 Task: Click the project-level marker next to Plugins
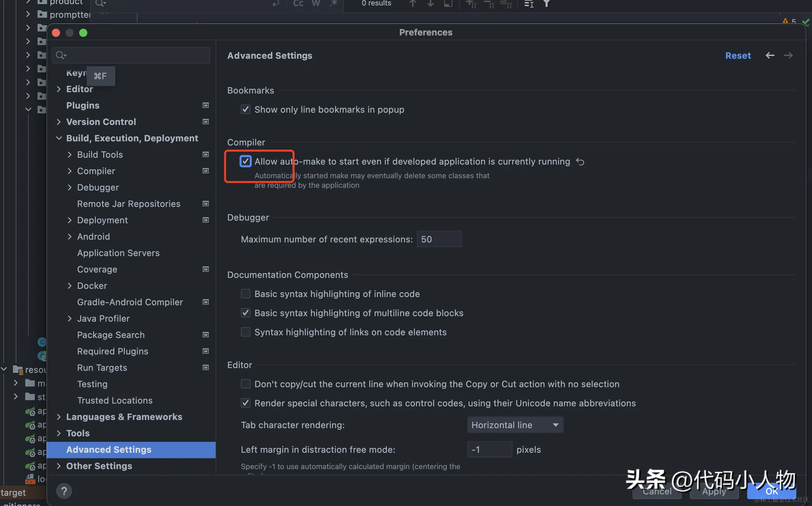click(x=206, y=105)
